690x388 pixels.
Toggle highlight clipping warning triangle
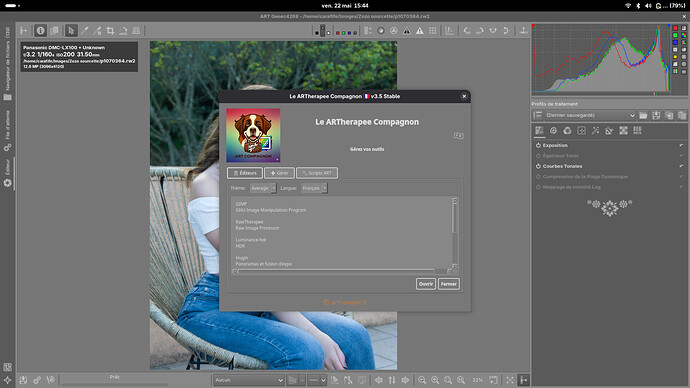pos(420,30)
